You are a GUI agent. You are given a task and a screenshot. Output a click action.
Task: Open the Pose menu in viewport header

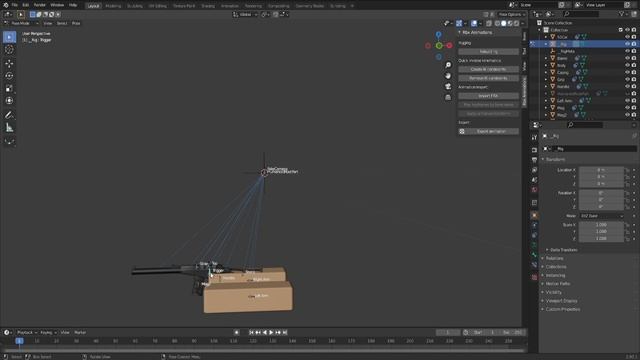tap(76, 23)
